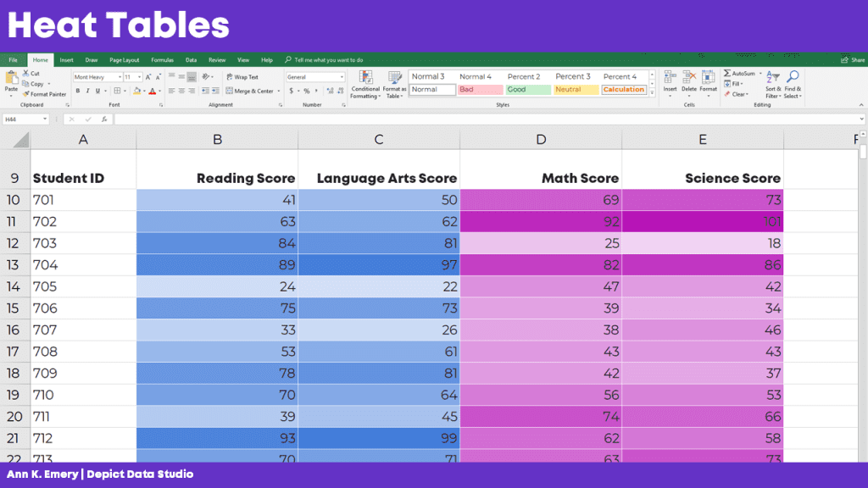Click the Share button

(853, 60)
